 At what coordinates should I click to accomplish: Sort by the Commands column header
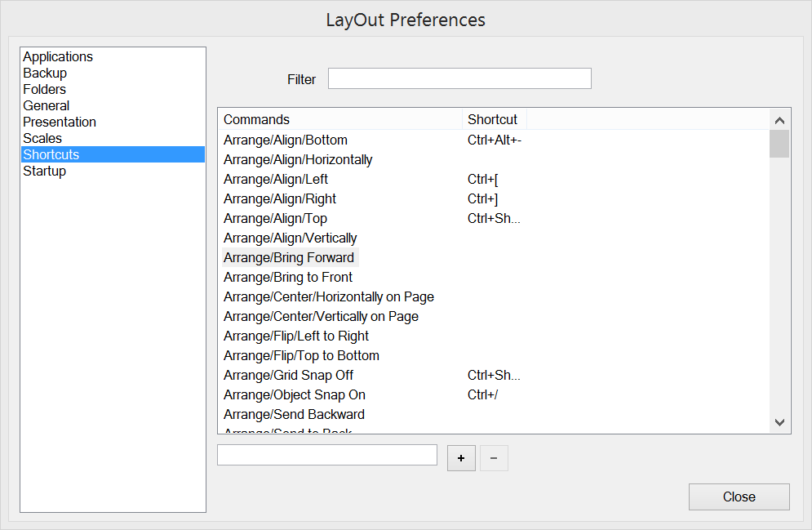[x=339, y=119]
